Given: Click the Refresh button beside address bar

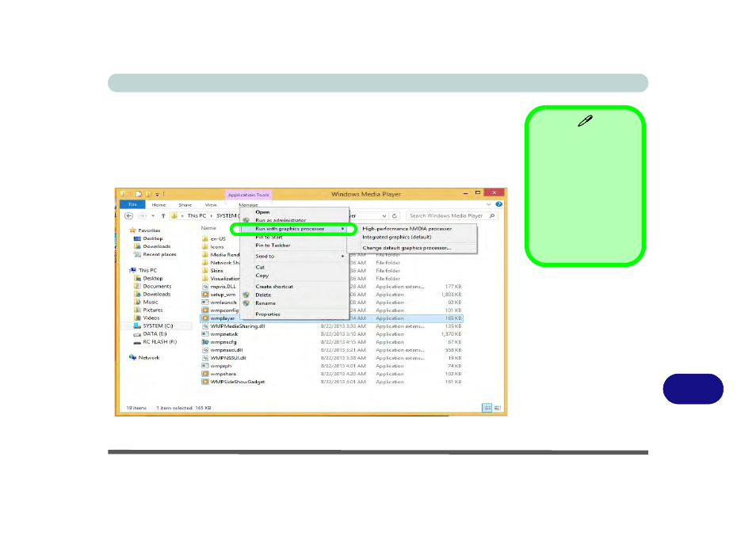Looking at the screenshot, I should tap(395, 216).
